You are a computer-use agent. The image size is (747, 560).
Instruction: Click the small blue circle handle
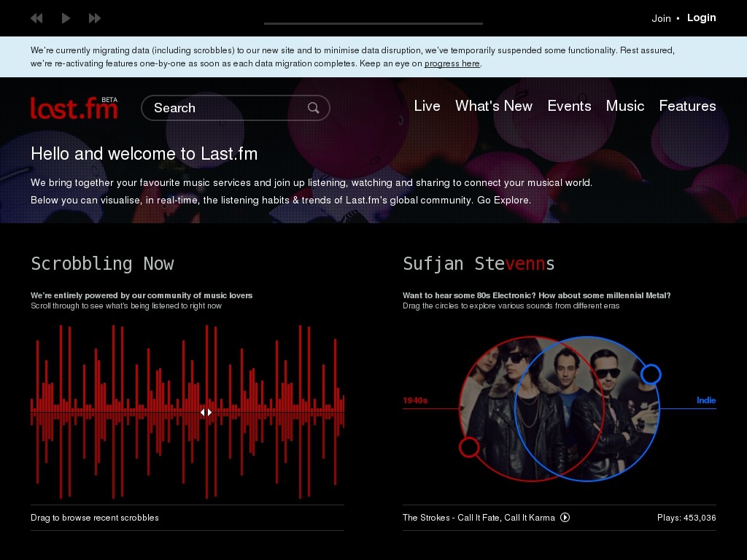tap(651, 374)
